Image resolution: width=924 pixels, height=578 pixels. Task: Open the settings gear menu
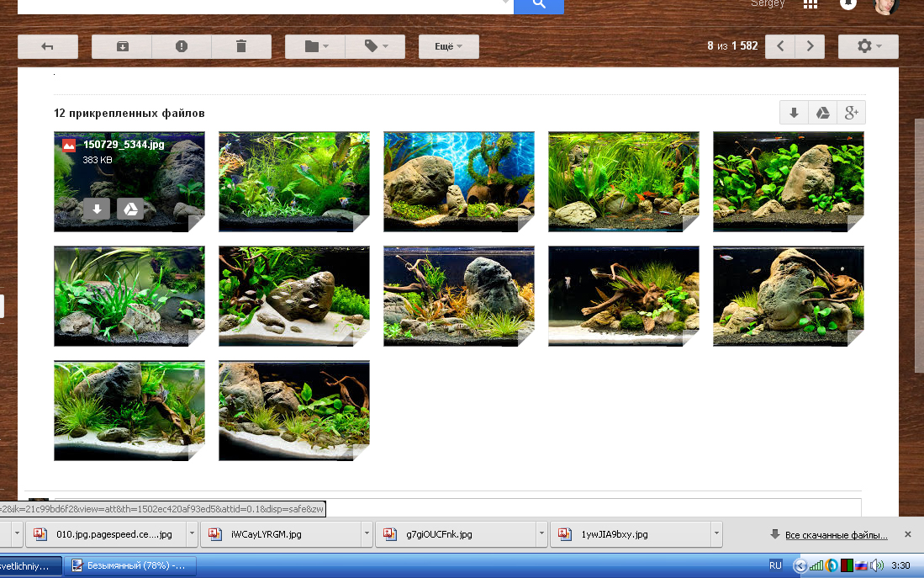(868, 46)
